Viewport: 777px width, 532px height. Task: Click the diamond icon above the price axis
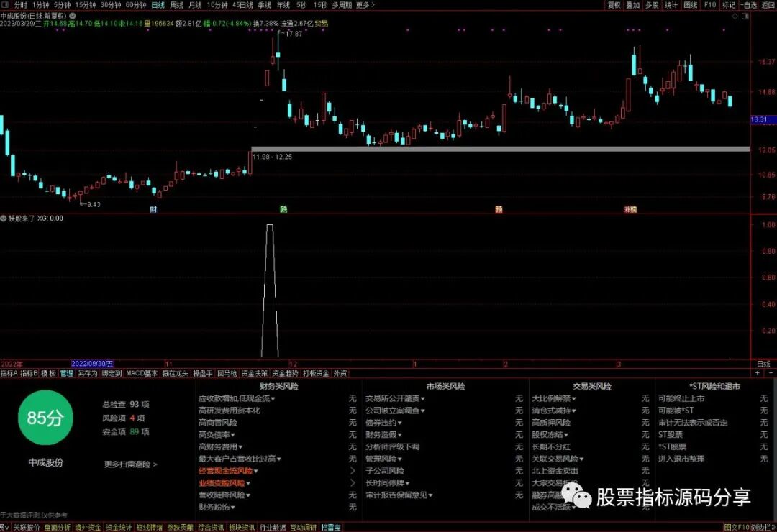pos(735,17)
